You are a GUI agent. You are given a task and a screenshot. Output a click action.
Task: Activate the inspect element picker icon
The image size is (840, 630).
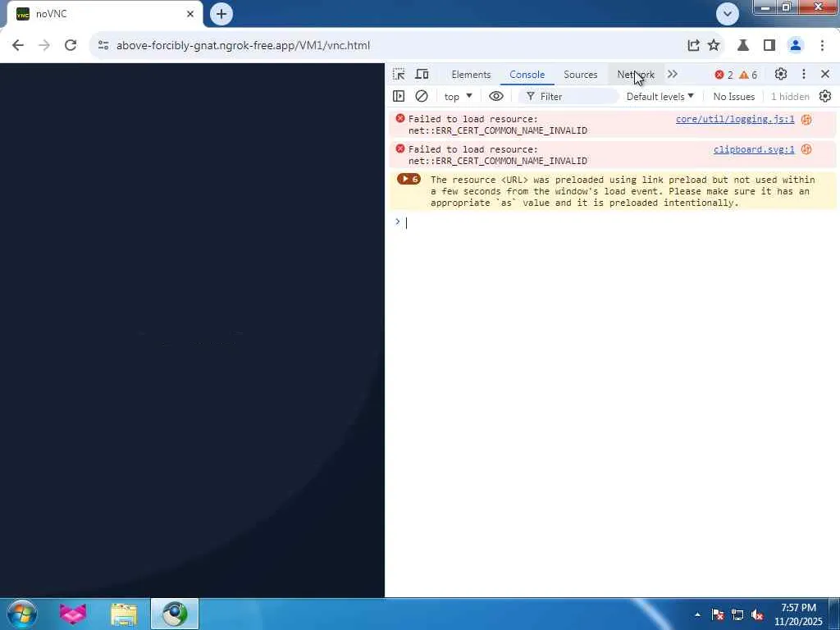399,75
